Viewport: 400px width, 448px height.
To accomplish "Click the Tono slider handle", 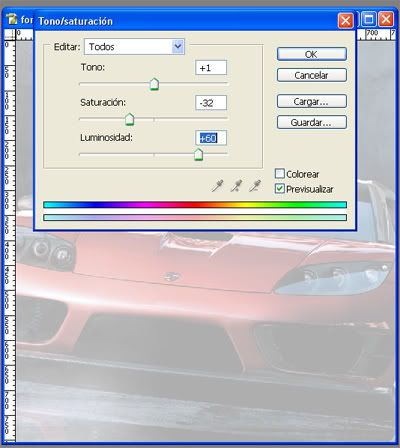I will pos(154,84).
